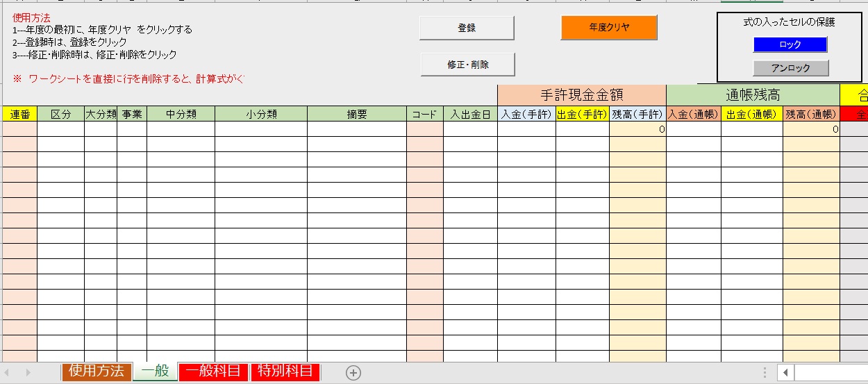Click the tab bar resize handle dots
This screenshot has height=384, width=868.
tap(765, 373)
